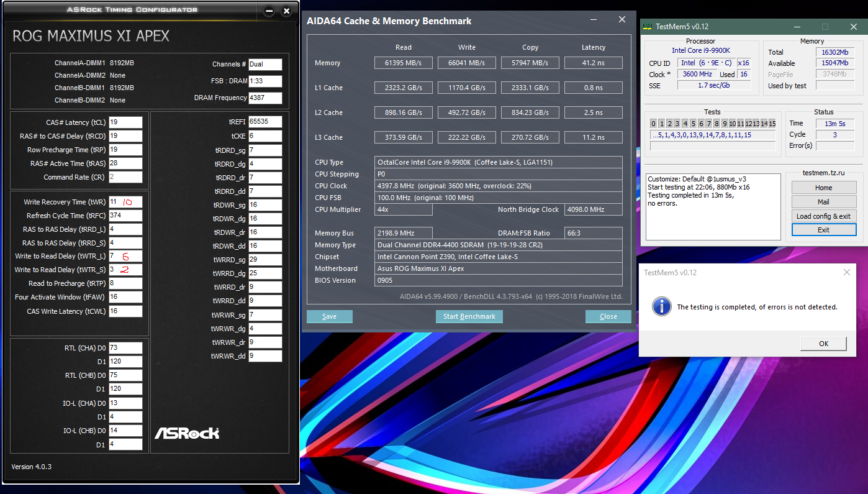Click the Memory Read result 61395 MB/s
Image resolution: width=868 pixels, height=494 pixels.
coord(404,63)
